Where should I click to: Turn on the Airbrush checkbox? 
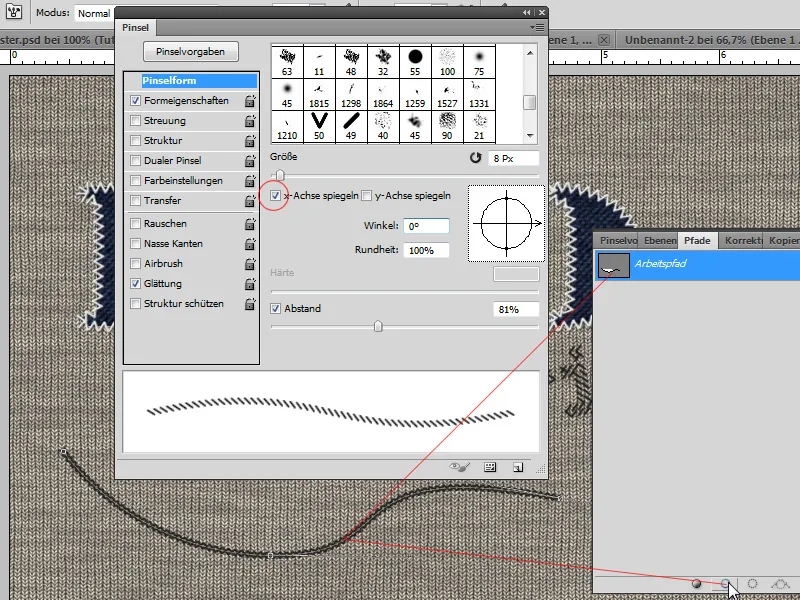click(135, 263)
